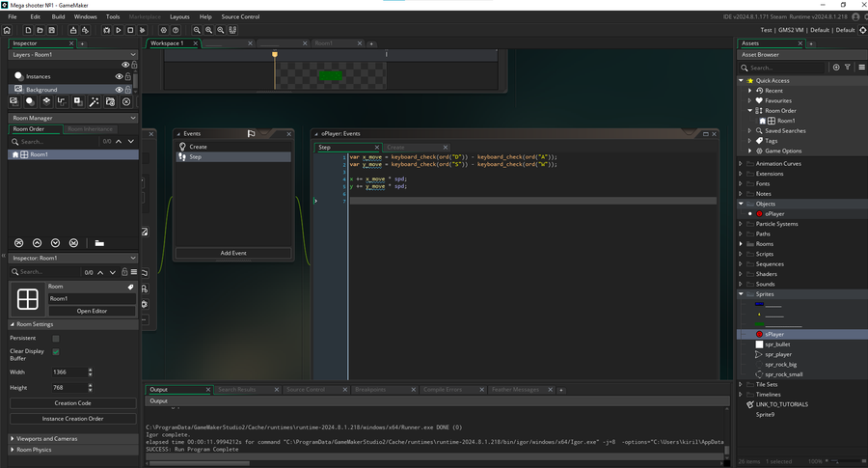Toggle visibility of all layers
This screenshot has height=468, width=868.
tap(125, 65)
